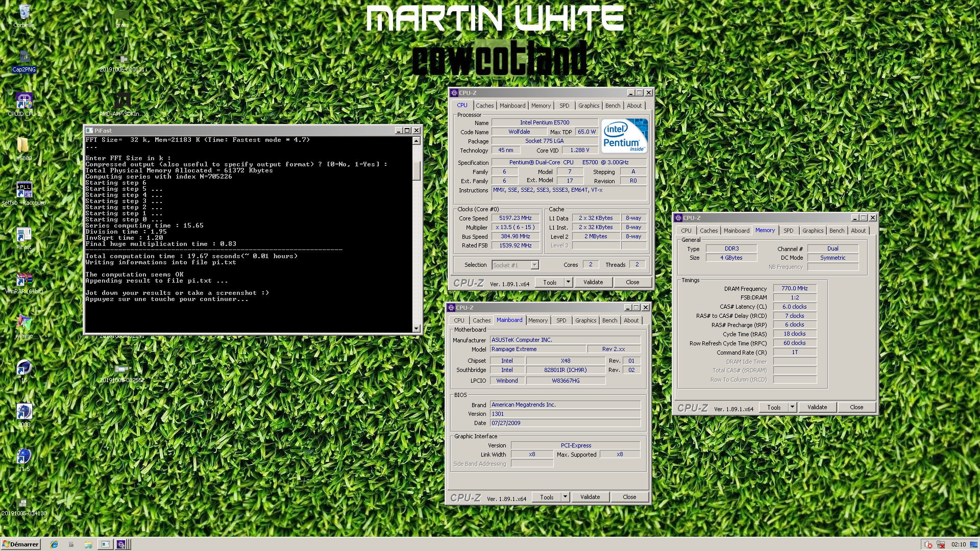The height and width of the screenshot is (551, 980).
Task: Click the folder explorer quick launch icon
Action: pyautogui.click(x=88, y=544)
